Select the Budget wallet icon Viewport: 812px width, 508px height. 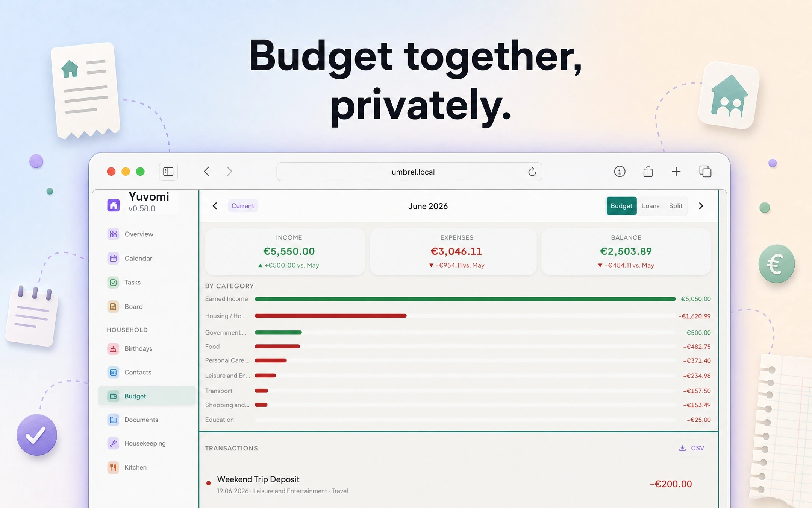tap(113, 396)
